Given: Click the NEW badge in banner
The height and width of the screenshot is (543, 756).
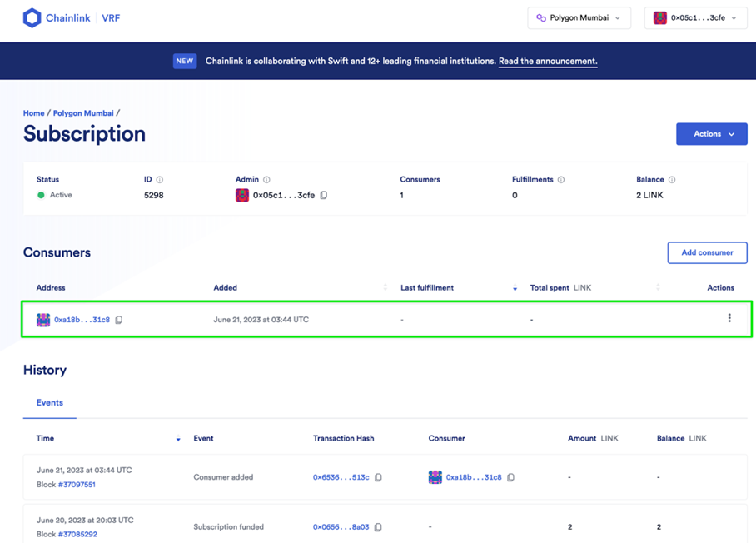Looking at the screenshot, I should [185, 62].
